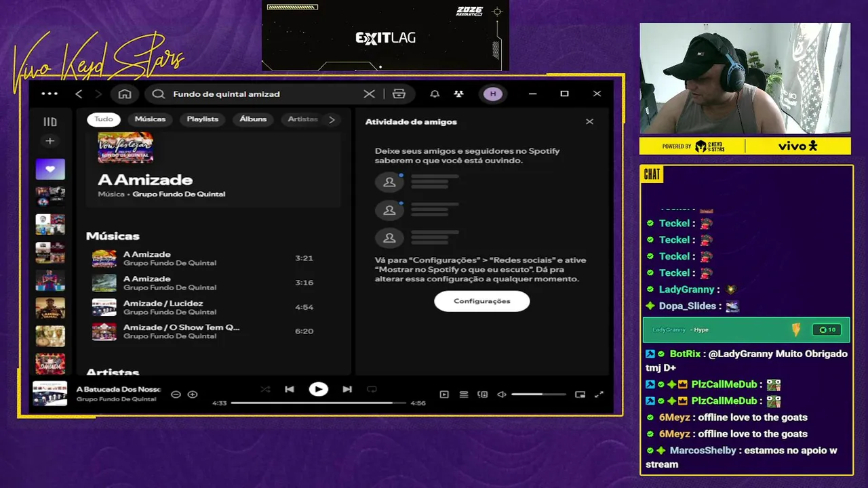This screenshot has height=488, width=868.
Task: Open Grupo Fundo De Quintal in player bar
Action: click(x=116, y=399)
